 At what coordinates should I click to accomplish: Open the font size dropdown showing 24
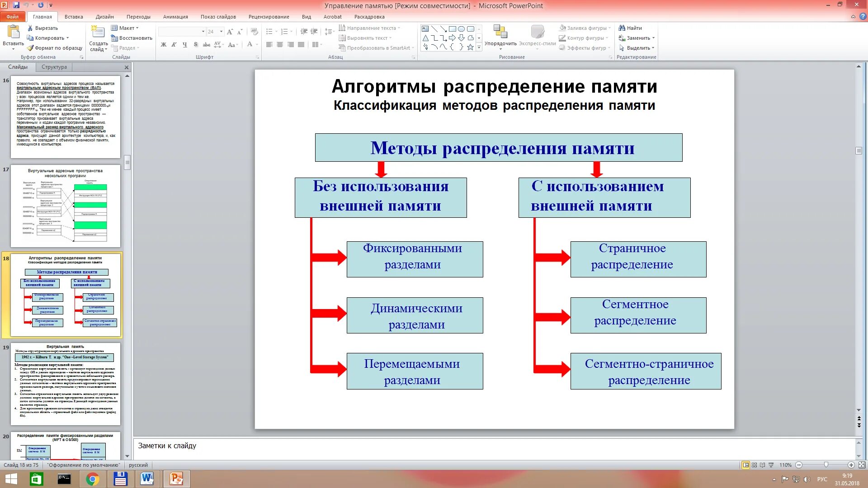[221, 32]
